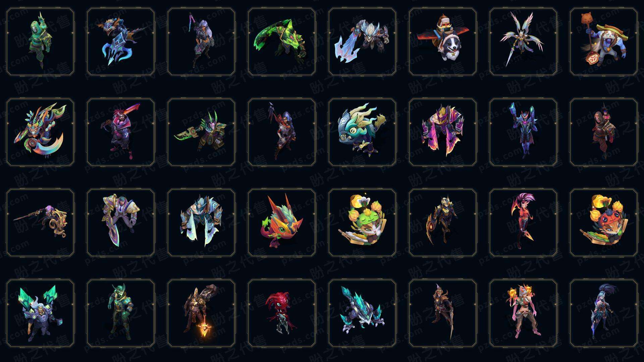The height and width of the screenshot is (362, 644).
Task: Open the green glowing scythe creature skin
Action: (x=282, y=42)
